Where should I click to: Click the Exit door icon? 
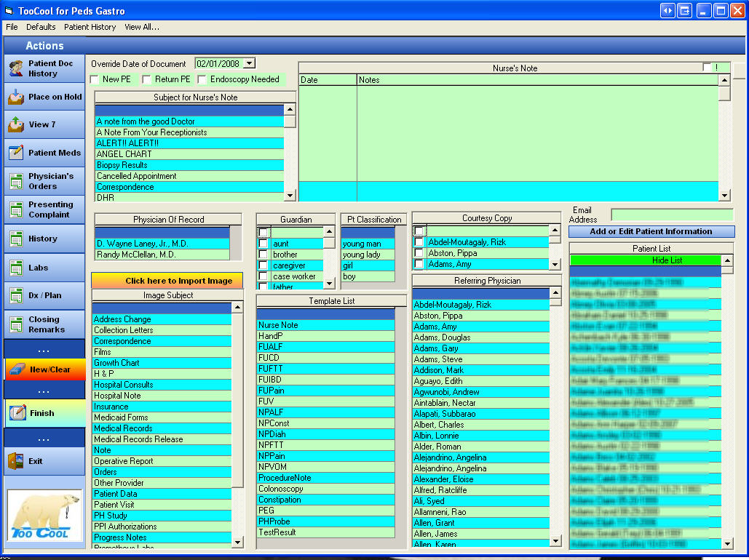(x=16, y=461)
